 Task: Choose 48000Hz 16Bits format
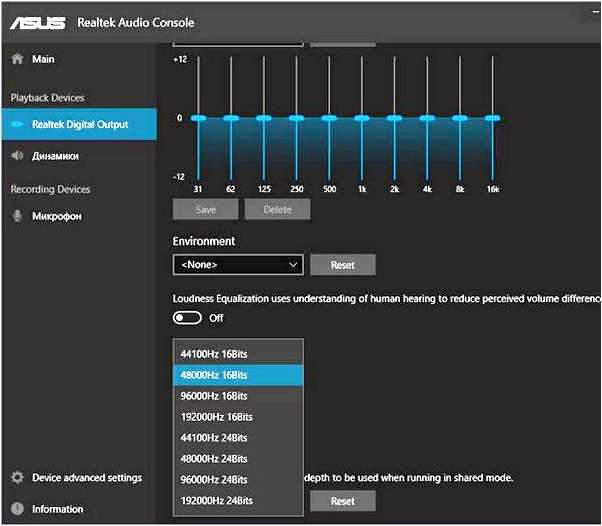238,375
